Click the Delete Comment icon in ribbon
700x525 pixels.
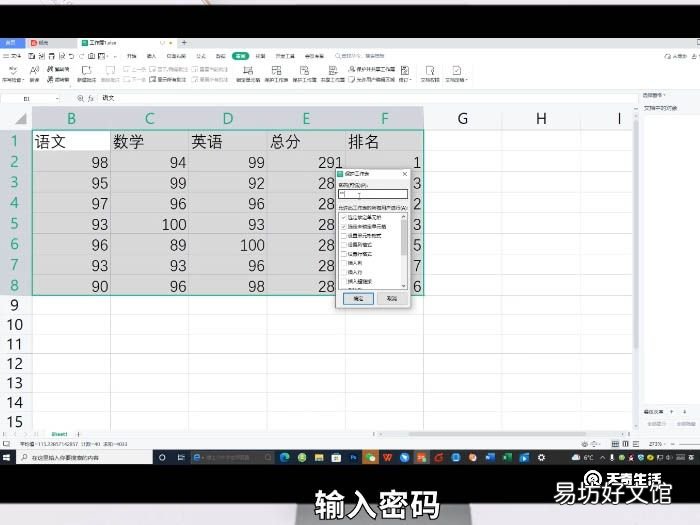(110, 71)
